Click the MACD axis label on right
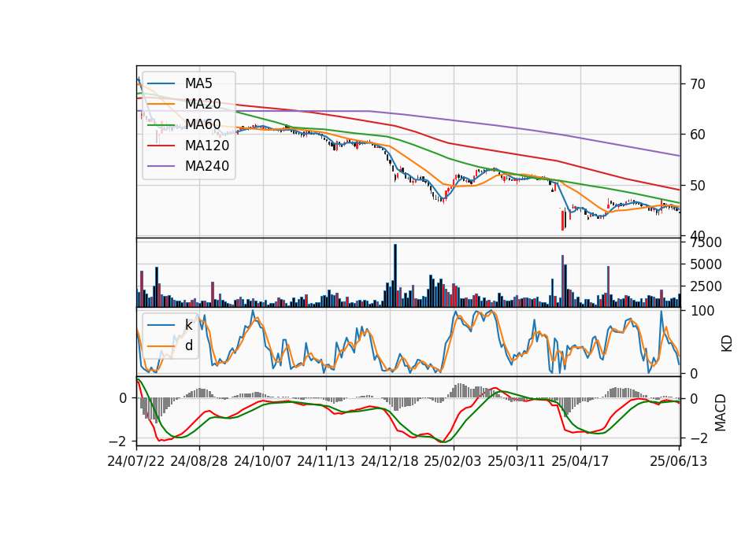This screenshot has height=543, width=756. [x=721, y=412]
